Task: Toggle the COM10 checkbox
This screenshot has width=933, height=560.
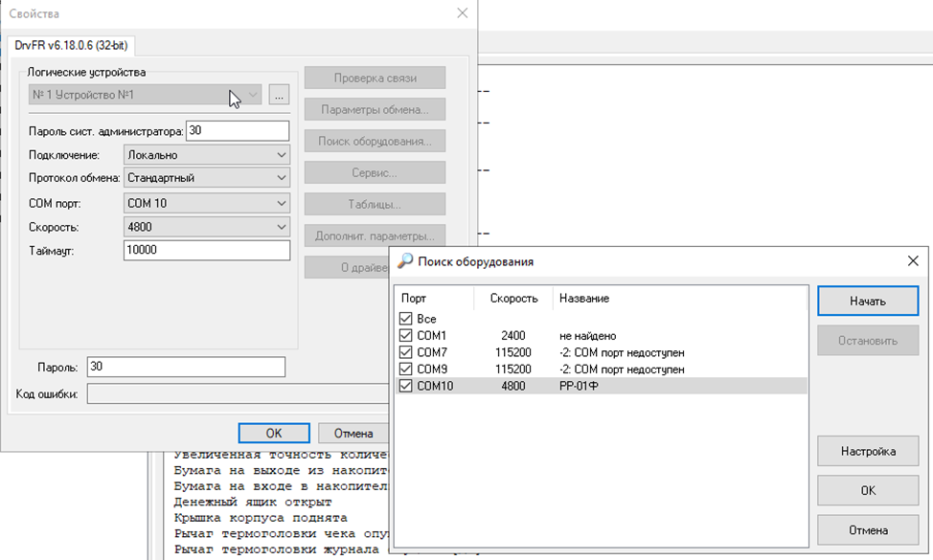Action: [406, 386]
